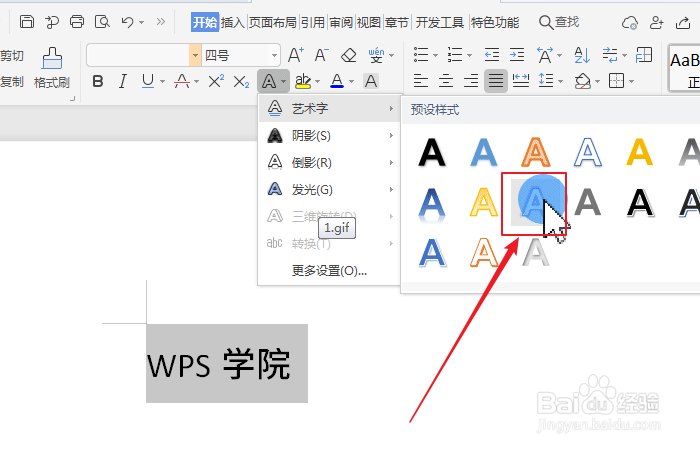
Task: Click the sort A-Z icon
Action: pyautogui.click(x=582, y=55)
